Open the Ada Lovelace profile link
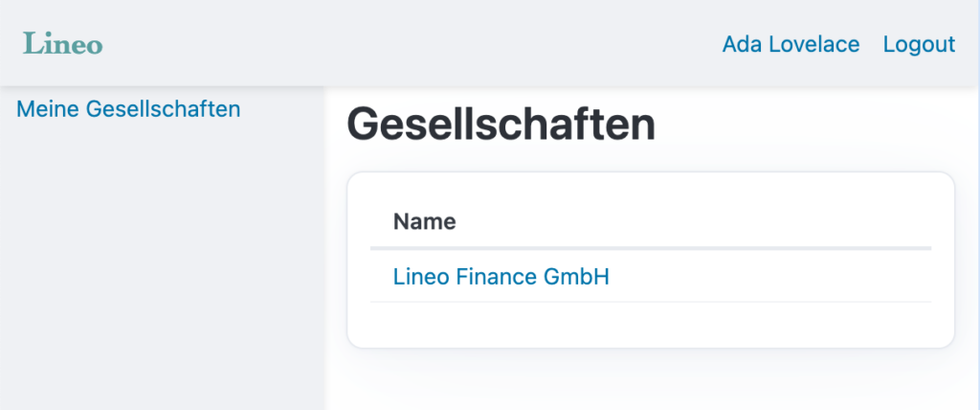Screen dimensions: 980x410 791,44
